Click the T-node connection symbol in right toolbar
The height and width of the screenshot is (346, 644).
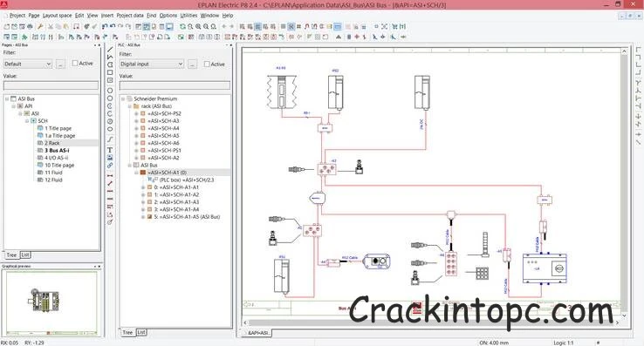(638, 83)
